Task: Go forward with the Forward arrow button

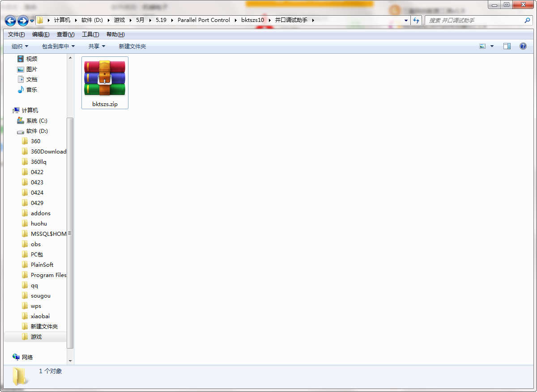Action: click(x=23, y=21)
